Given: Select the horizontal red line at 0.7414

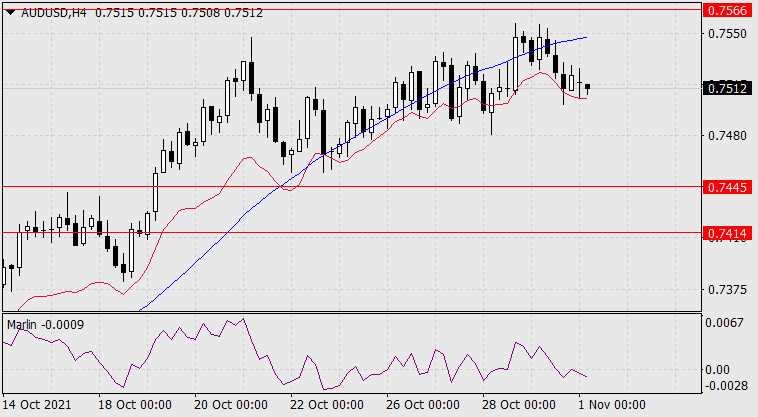Looking at the screenshot, I should click(352, 233).
